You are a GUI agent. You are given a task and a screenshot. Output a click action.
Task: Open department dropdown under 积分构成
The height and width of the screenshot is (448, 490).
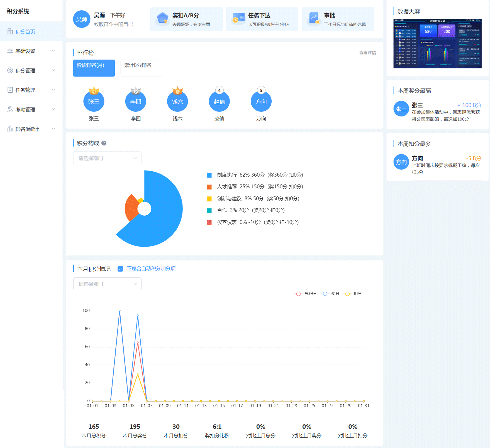click(x=107, y=158)
